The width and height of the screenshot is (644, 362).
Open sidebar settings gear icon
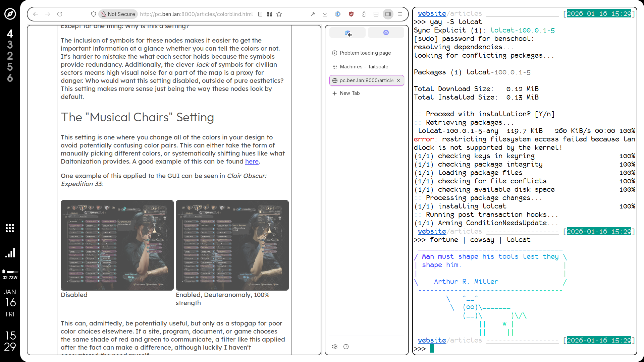(335, 347)
